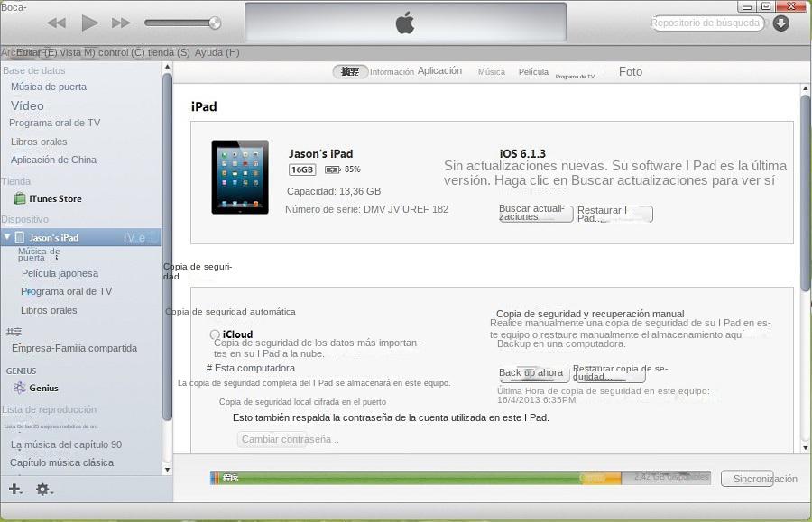The height and width of the screenshot is (522, 812).
Task: Switch to the Aplicación tab
Action: (x=439, y=71)
